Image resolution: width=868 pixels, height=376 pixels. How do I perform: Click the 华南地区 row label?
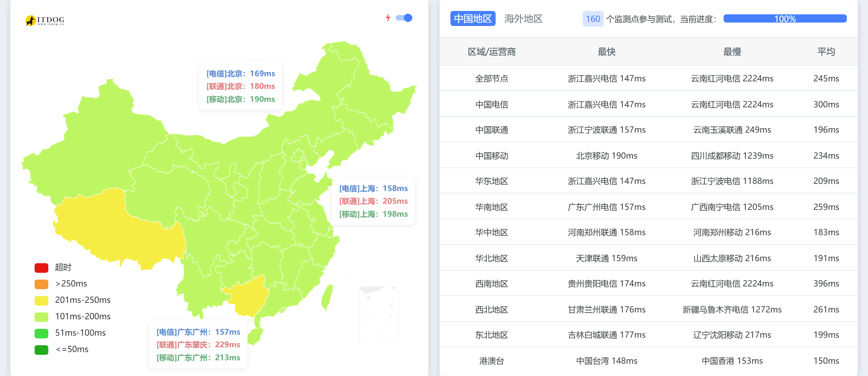click(x=492, y=207)
